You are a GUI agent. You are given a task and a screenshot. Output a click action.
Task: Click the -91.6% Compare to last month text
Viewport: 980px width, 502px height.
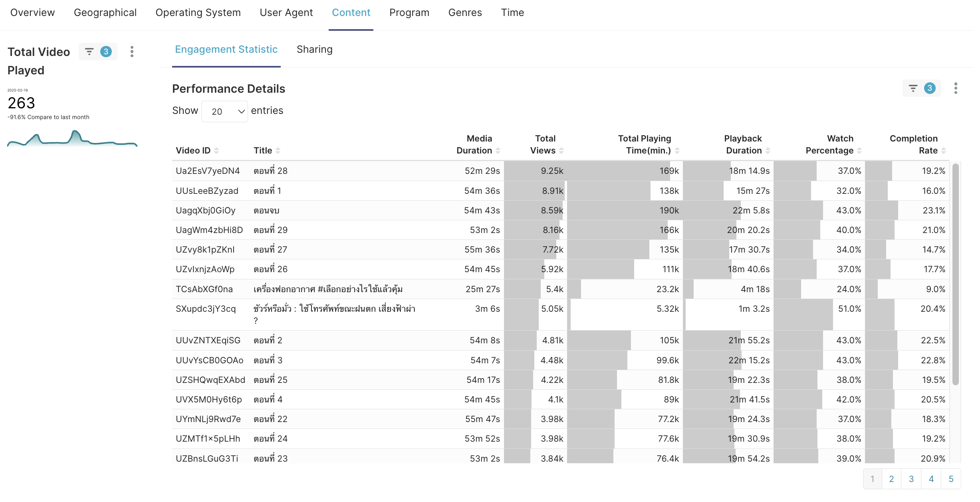(x=48, y=117)
